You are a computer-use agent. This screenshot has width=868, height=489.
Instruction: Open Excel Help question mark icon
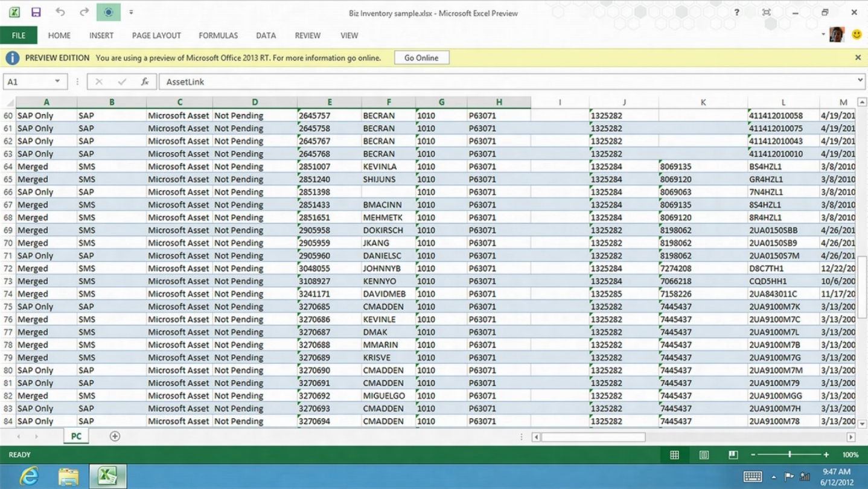click(x=736, y=12)
